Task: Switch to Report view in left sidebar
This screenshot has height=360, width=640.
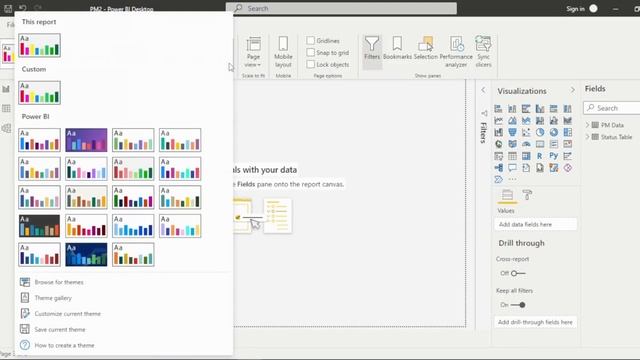Action: pos(6,89)
